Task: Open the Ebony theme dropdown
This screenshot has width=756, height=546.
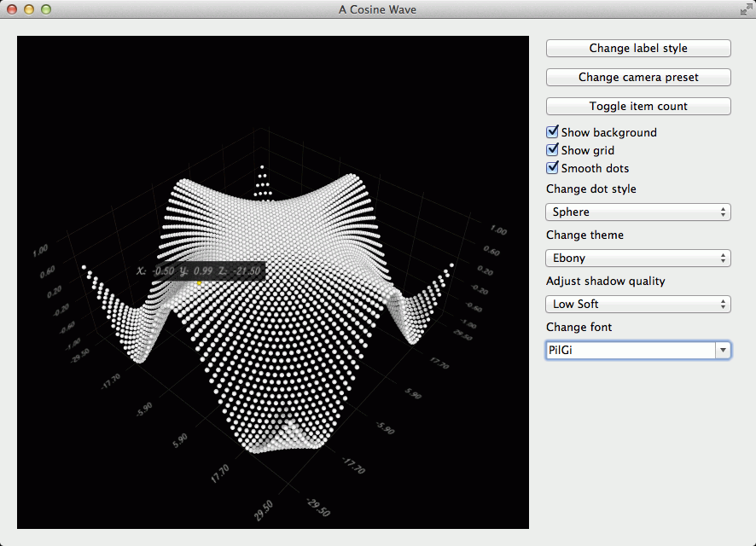Action: (x=637, y=258)
